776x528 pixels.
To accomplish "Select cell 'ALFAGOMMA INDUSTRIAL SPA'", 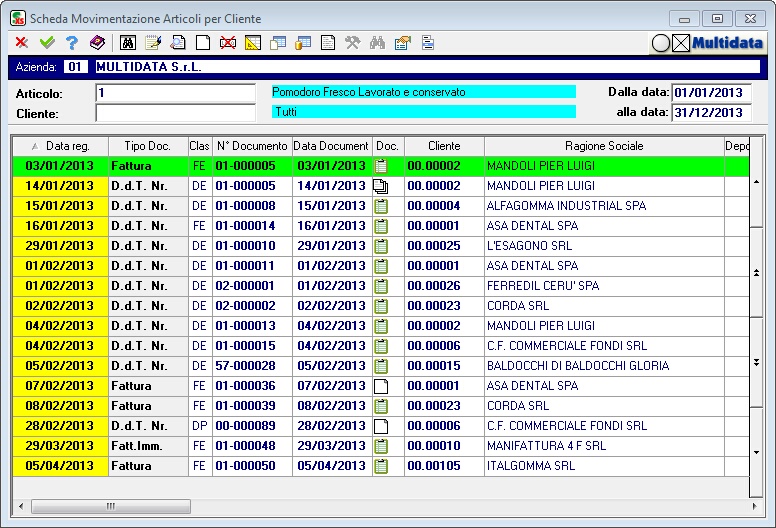I will point(604,206).
